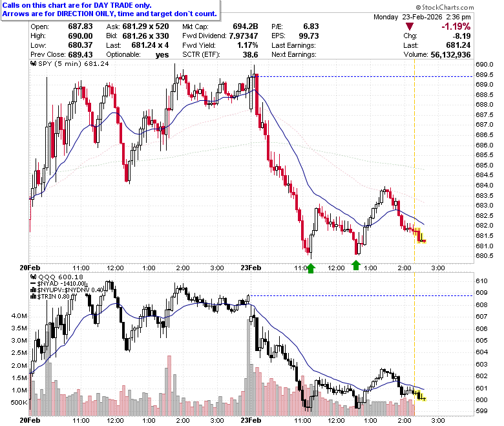The height and width of the screenshot is (426, 504).
Task: Click the Ask quote 681.29 x 520
Action: tap(145, 27)
